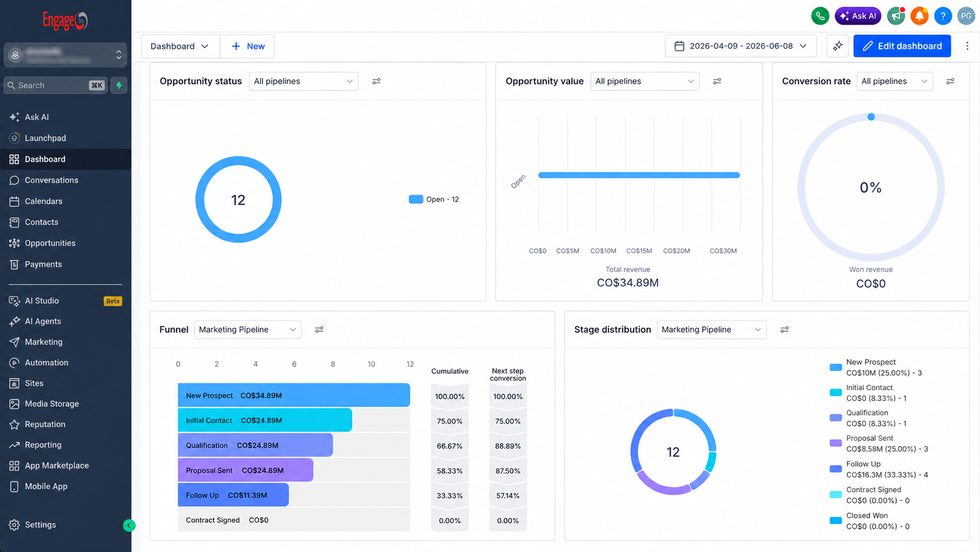Toggle Contract Signed legend entry

(x=870, y=495)
